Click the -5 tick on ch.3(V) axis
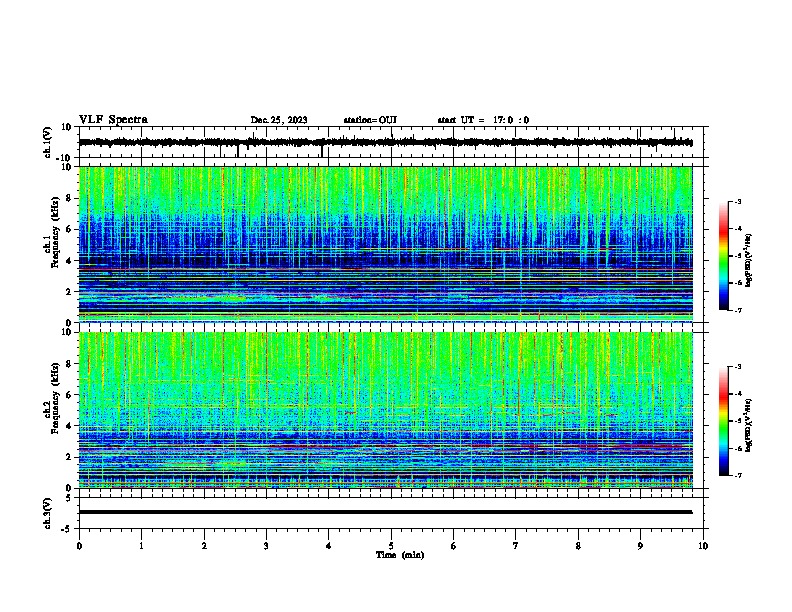This screenshot has width=792, height=612. (x=68, y=529)
